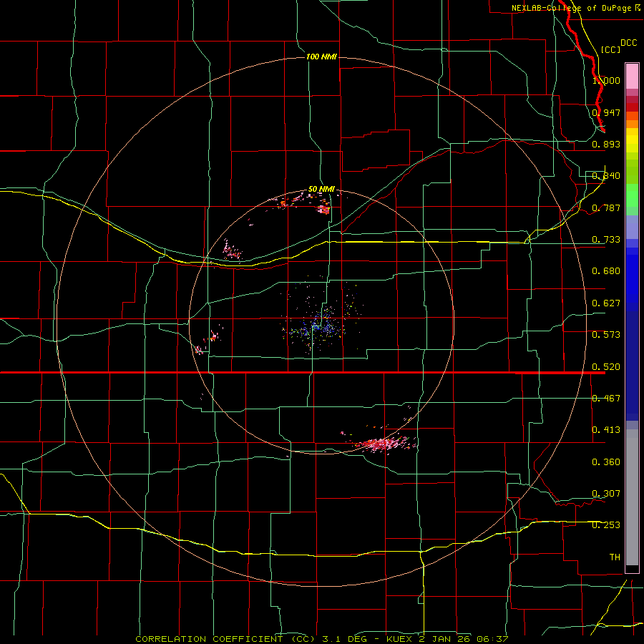Click the 0.573 scale value

606,334
